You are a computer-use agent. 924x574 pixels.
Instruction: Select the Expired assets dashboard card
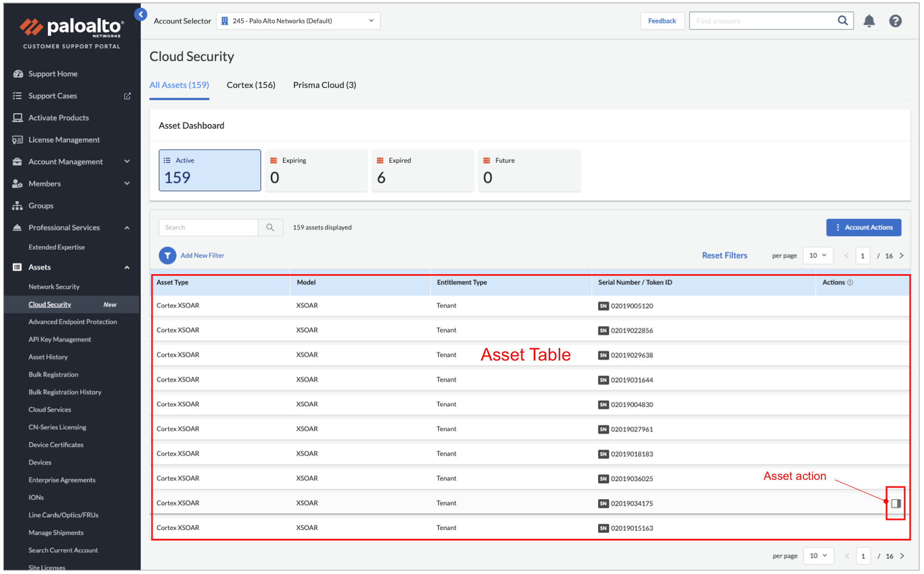coord(422,171)
